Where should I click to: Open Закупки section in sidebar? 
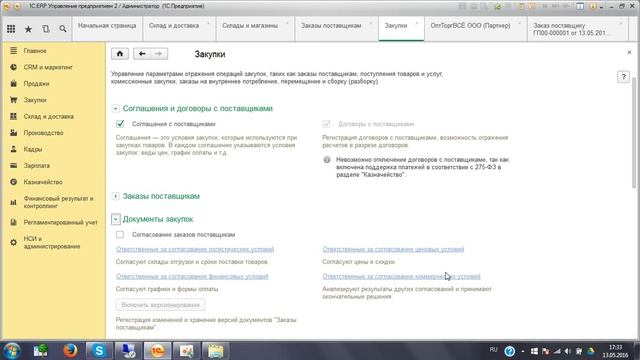35,100
